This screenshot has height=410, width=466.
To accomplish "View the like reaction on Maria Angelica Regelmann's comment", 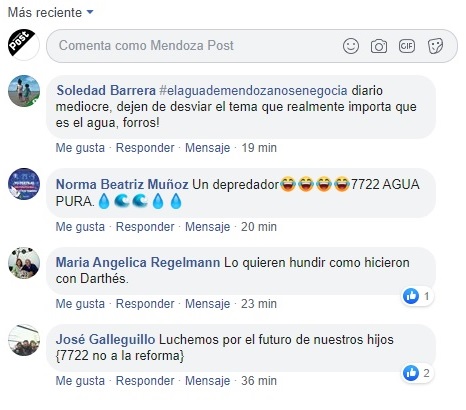I will coord(417,296).
